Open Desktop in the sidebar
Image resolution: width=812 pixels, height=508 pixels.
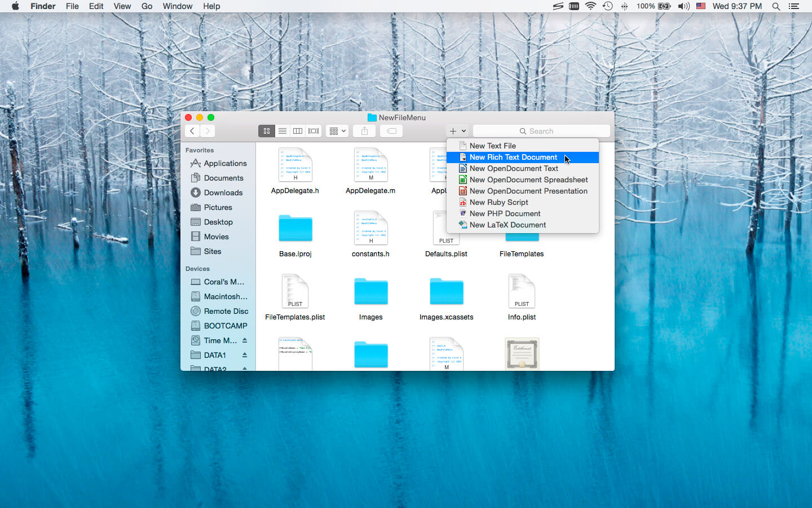click(218, 222)
